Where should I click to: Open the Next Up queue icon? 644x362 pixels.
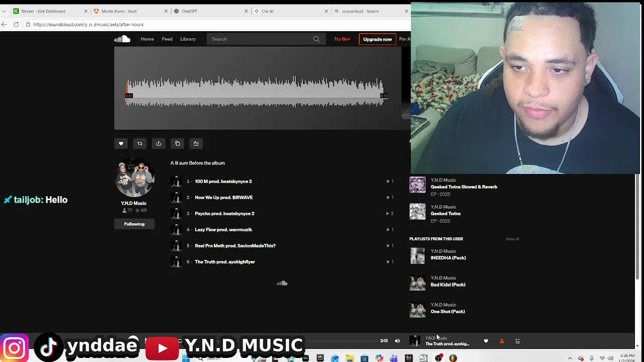[518, 341]
